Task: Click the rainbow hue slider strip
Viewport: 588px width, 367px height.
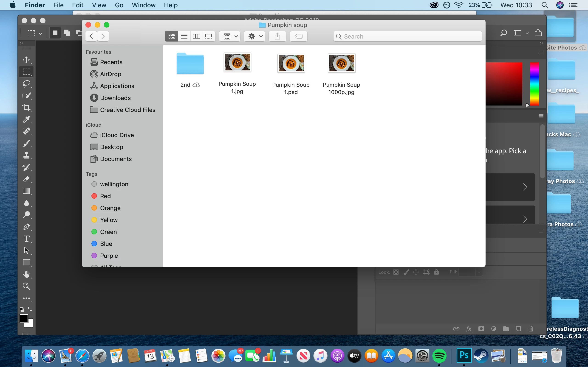Action: point(534,84)
